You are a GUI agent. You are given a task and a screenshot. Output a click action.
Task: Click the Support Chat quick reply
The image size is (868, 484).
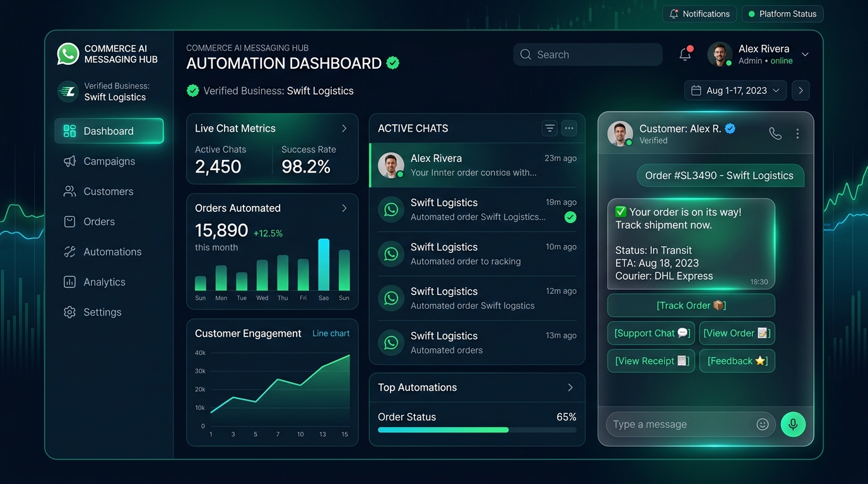(651, 333)
